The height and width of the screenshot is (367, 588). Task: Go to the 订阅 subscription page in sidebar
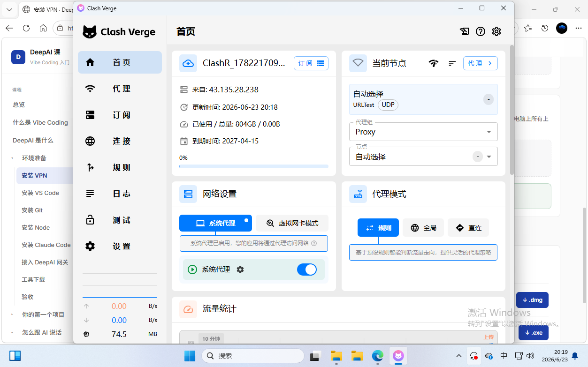click(120, 115)
